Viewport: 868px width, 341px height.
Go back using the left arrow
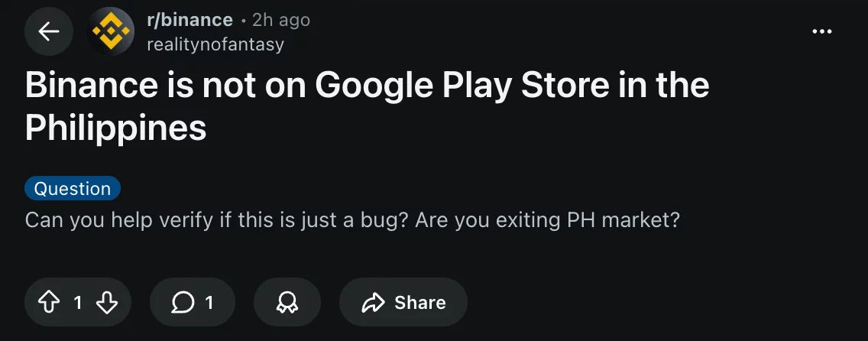49,31
